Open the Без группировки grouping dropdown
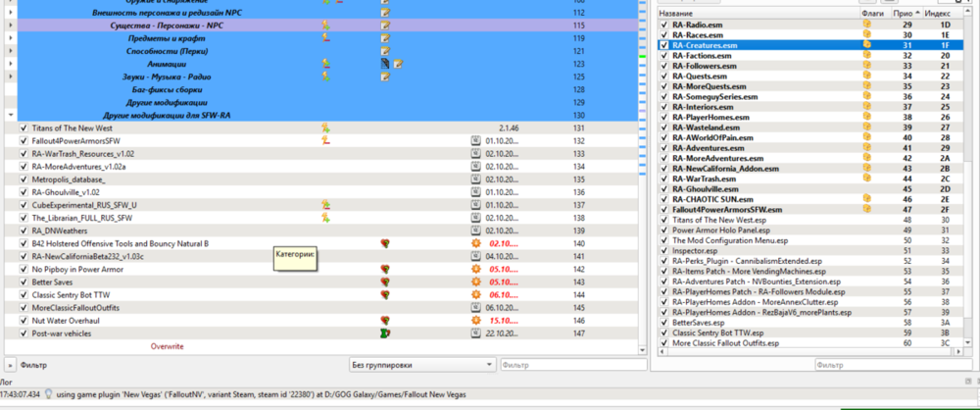The image size is (980, 410). click(422, 365)
